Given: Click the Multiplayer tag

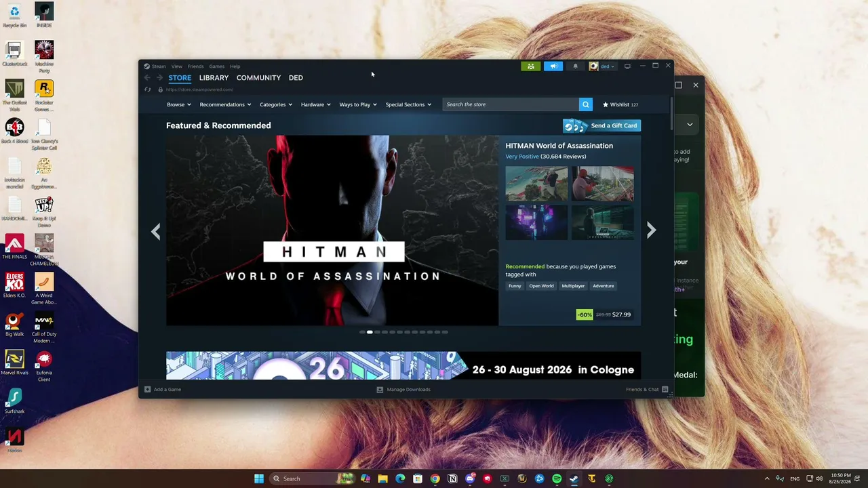Looking at the screenshot, I should coord(573,286).
